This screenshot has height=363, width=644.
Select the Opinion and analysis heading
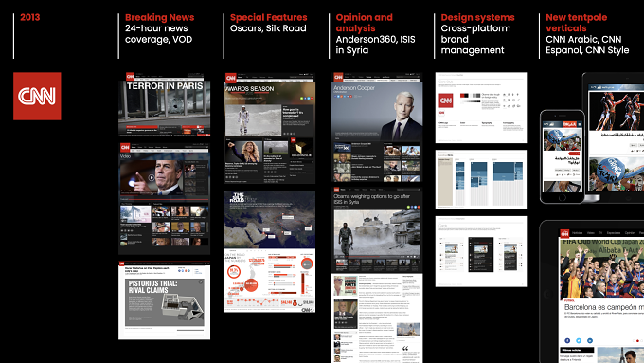(365, 23)
